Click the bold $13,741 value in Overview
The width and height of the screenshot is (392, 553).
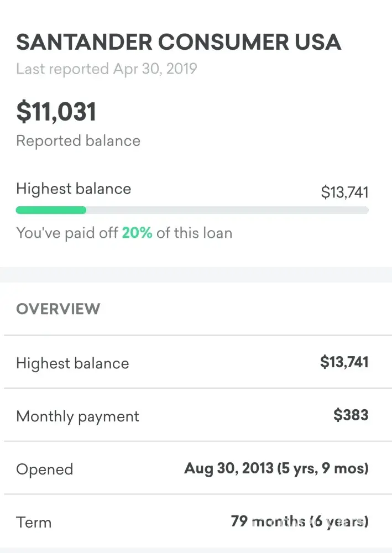click(344, 362)
